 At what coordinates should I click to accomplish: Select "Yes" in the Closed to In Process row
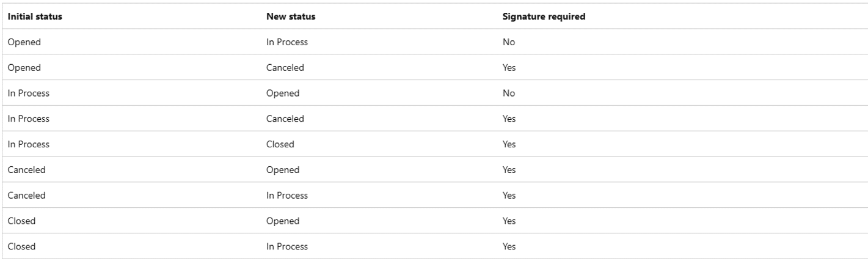click(x=509, y=246)
